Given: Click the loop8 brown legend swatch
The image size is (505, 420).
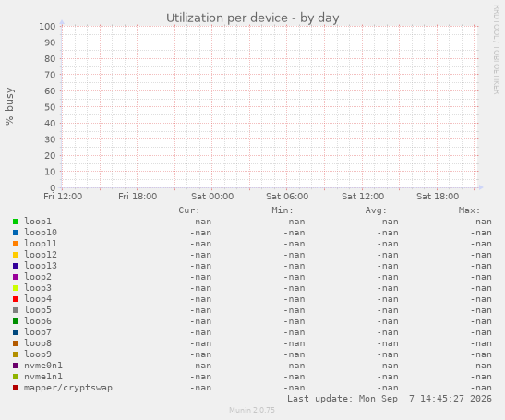Looking at the screenshot, I should 16,343.
